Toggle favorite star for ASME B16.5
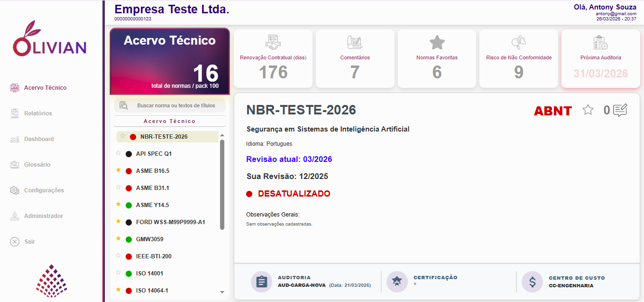This screenshot has width=644, height=302. click(118, 170)
